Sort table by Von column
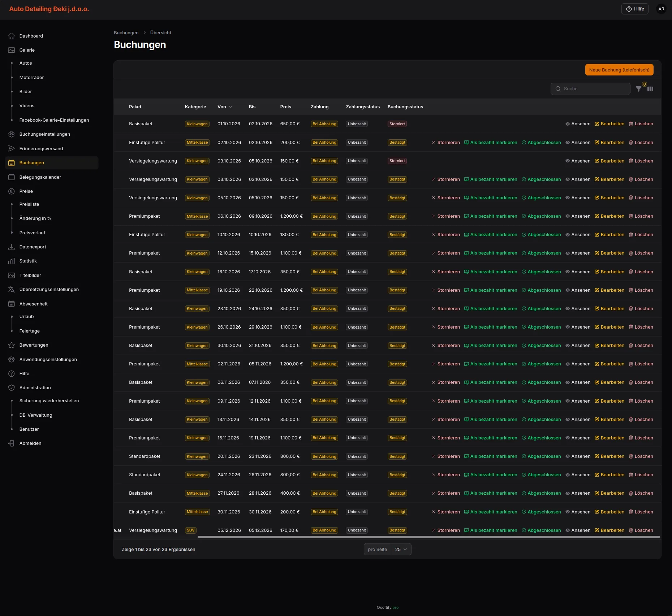This screenshot has width=672, height=616. pos(225,107)
